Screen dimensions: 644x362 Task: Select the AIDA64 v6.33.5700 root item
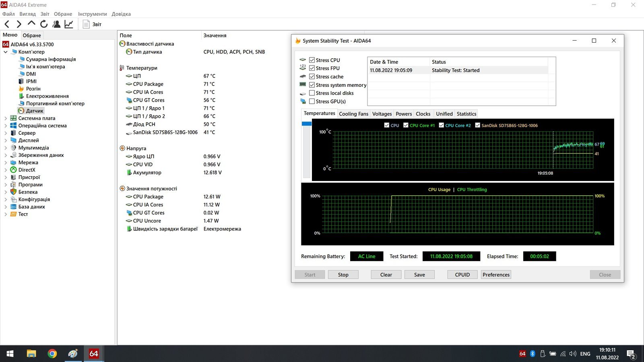[x=32, y=44]
